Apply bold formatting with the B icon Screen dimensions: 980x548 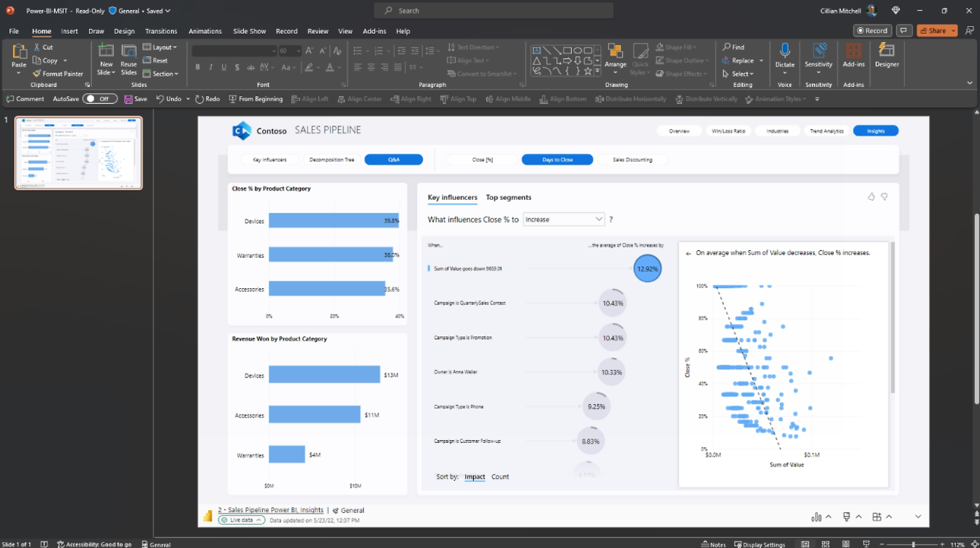tap(197, 66)
